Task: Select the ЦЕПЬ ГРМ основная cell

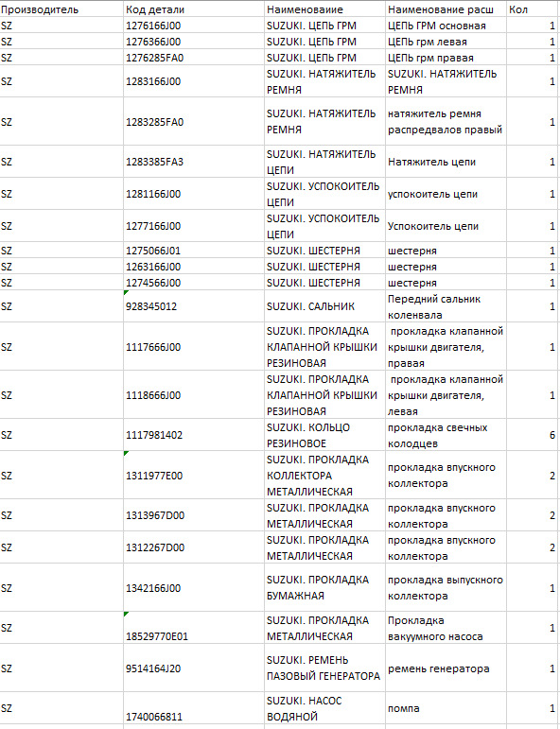Action: click(x=446, y=26)
